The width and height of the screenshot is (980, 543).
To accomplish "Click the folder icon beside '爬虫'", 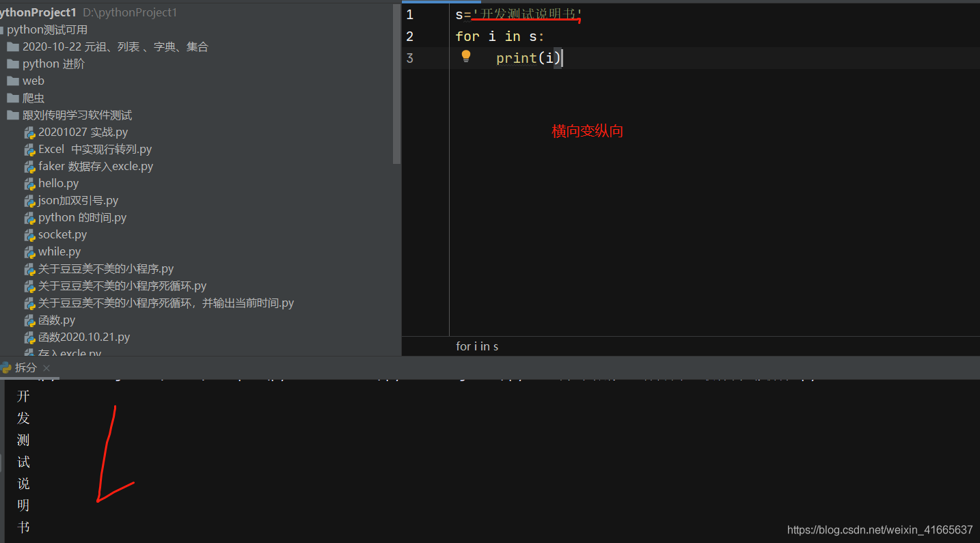I will point(12,98).
